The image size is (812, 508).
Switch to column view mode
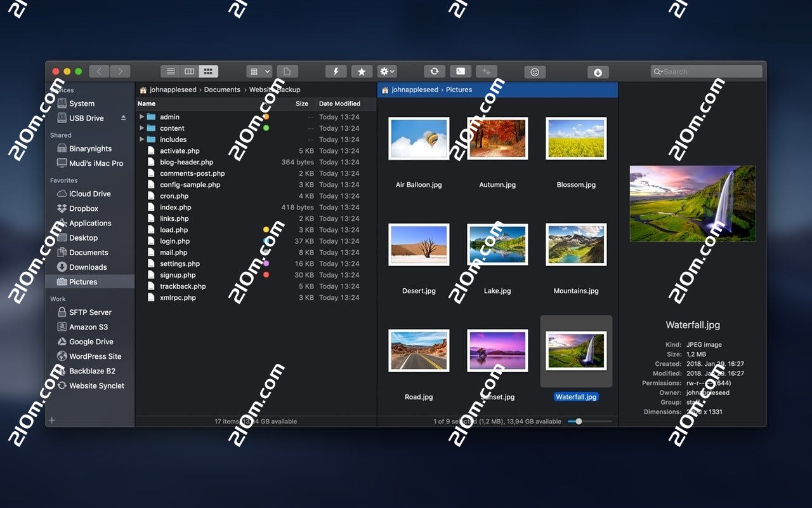pos(189,72)
